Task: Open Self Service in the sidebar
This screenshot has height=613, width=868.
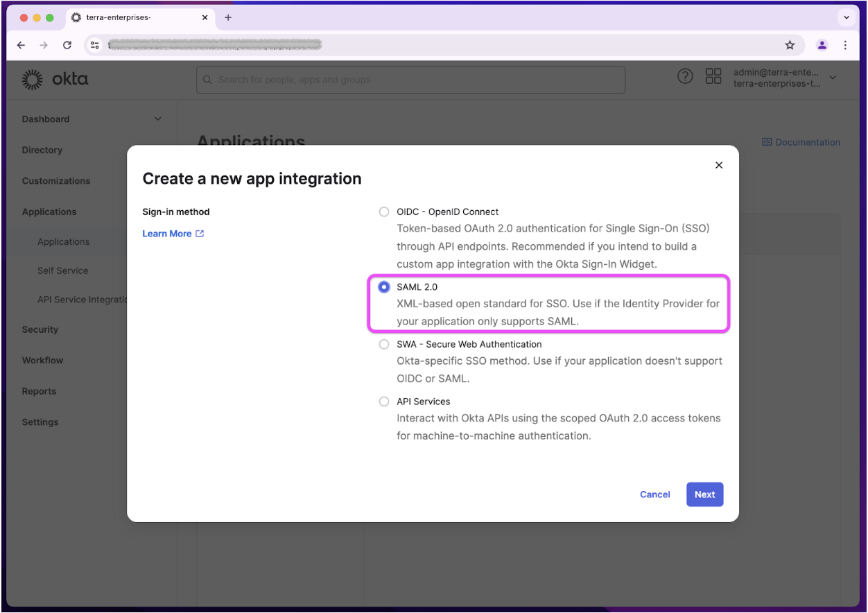Action: [x=63, y=271]
